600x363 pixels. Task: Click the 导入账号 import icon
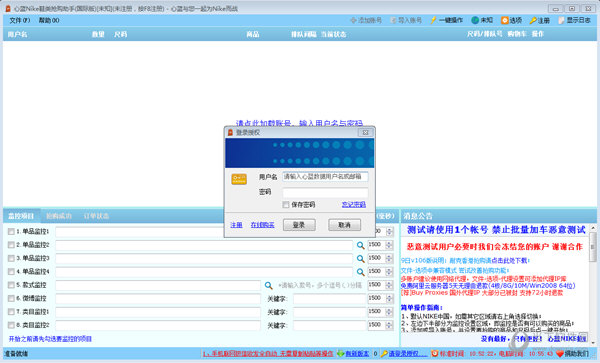(x=393, y=20)
